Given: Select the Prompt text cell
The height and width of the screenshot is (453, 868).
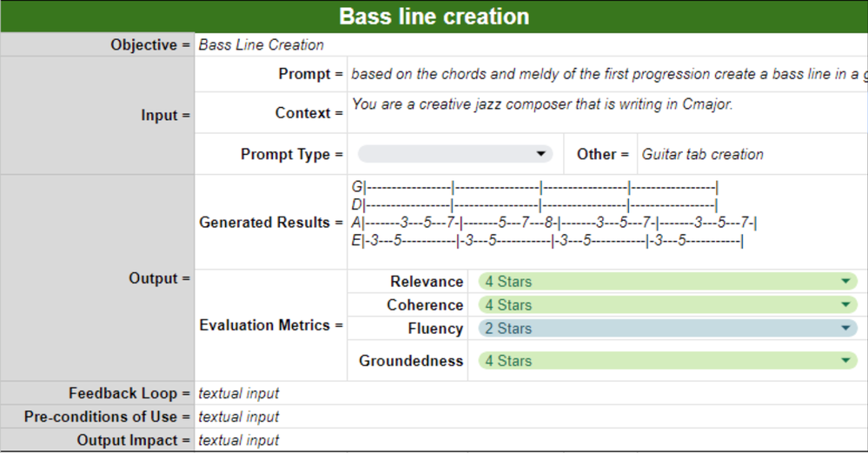Looking at the screenshot, I should [x=606, y=75].
